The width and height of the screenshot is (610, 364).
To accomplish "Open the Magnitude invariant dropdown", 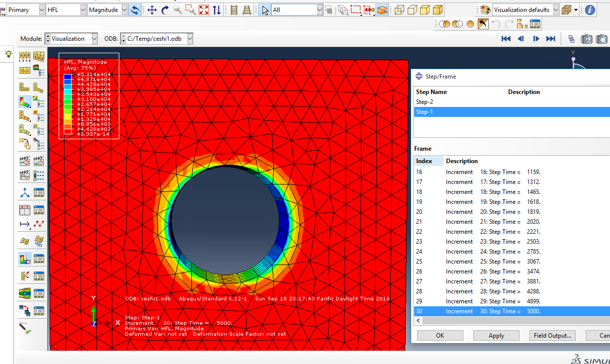I will (x=124, y=10).
